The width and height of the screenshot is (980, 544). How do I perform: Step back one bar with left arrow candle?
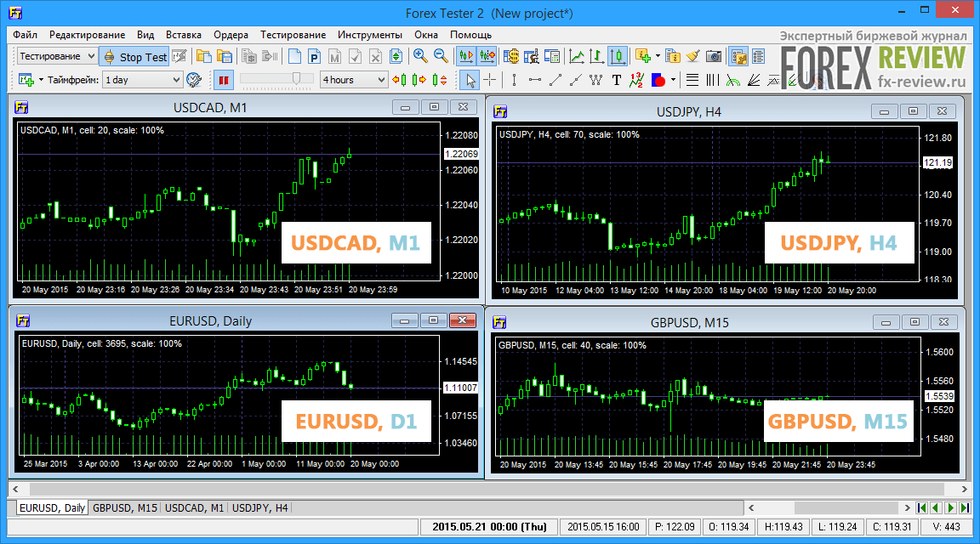pos(399,80)
